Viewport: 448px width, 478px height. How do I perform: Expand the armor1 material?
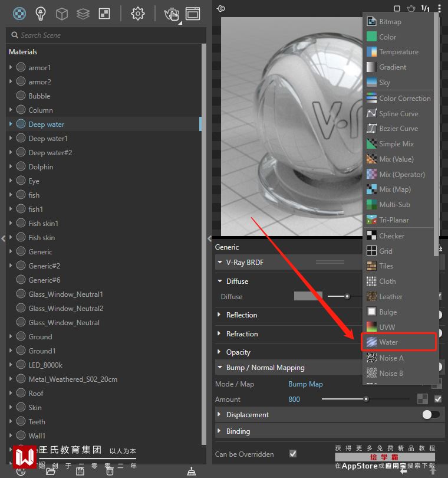[11, 67]
